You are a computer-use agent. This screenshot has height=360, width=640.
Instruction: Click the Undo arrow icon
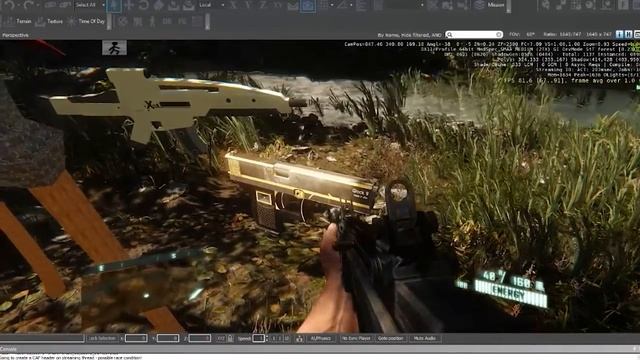click(x=9, y=5)
